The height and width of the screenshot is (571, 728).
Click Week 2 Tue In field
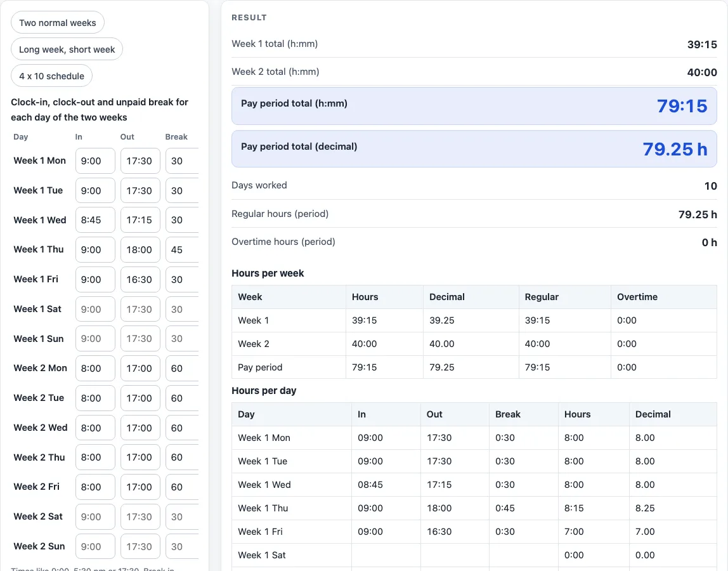(x=95, y=398)
